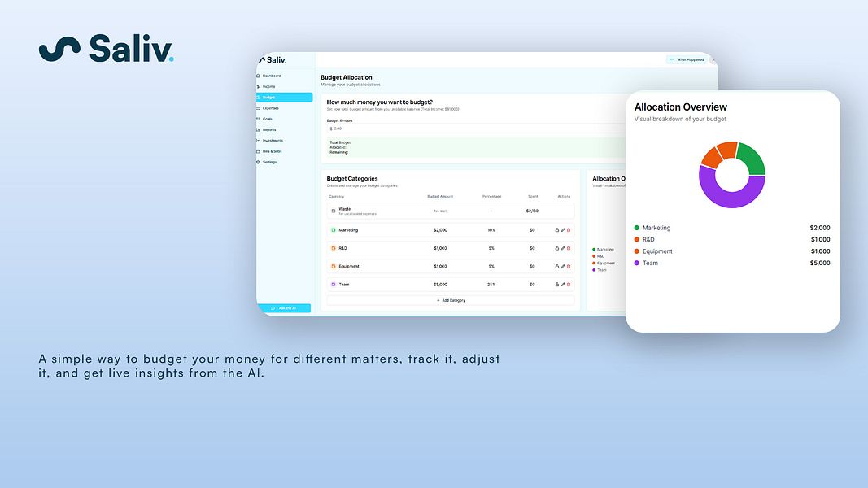Click the Budget Allocation page title

click(347, 77)
